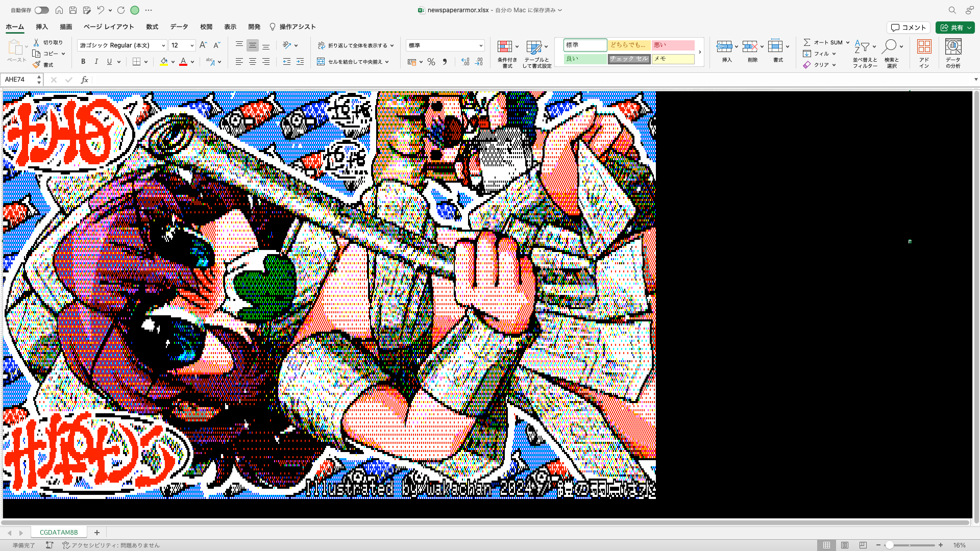Click the comma style icon

point(445,62)
